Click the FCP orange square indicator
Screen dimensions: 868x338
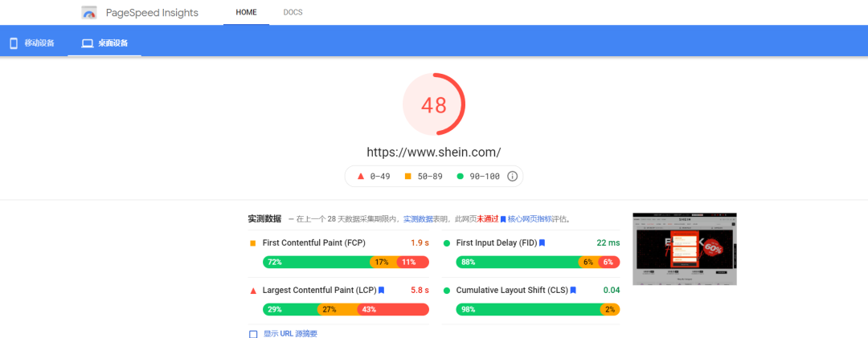point(253,242)
